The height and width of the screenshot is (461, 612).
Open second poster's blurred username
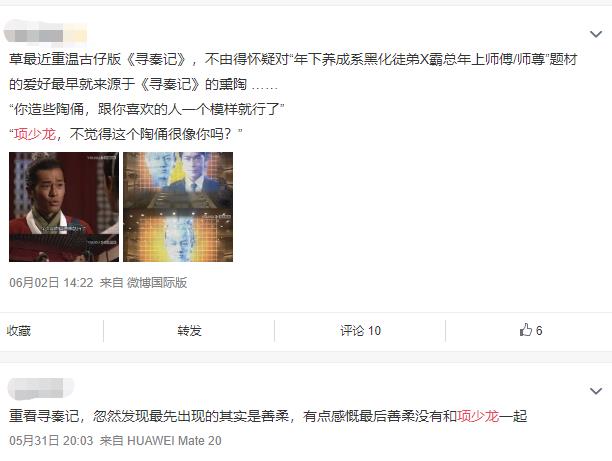(41, 388)
